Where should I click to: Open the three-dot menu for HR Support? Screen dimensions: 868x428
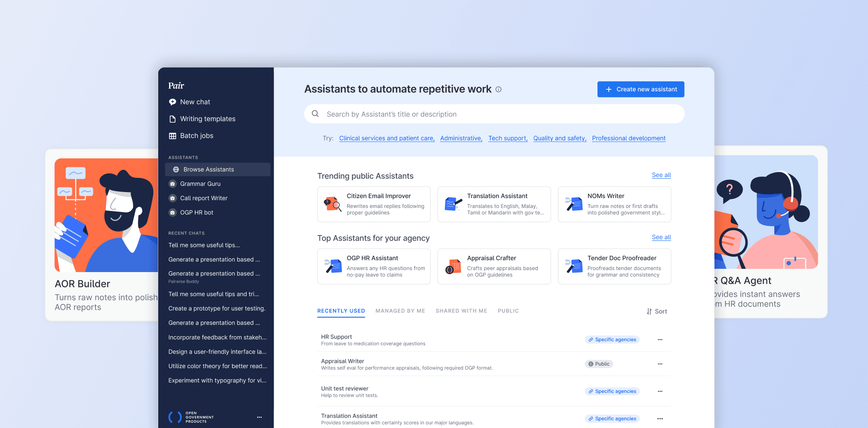click(x=660, y=339)
